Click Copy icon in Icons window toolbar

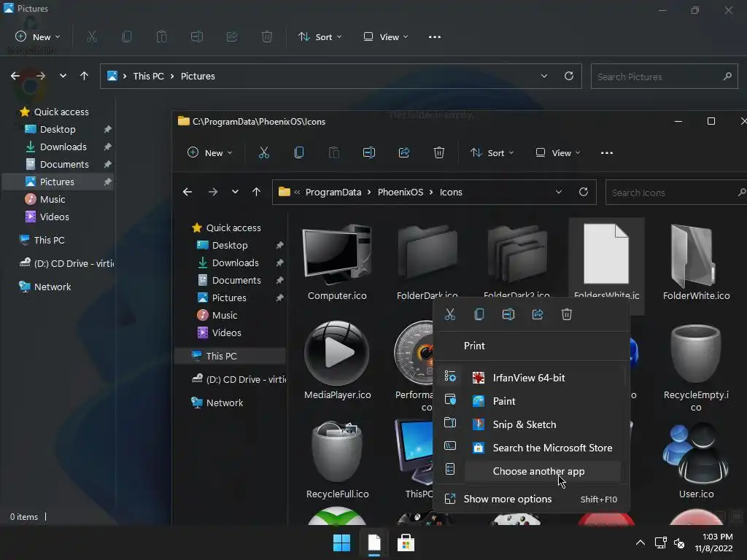(298, 153)
